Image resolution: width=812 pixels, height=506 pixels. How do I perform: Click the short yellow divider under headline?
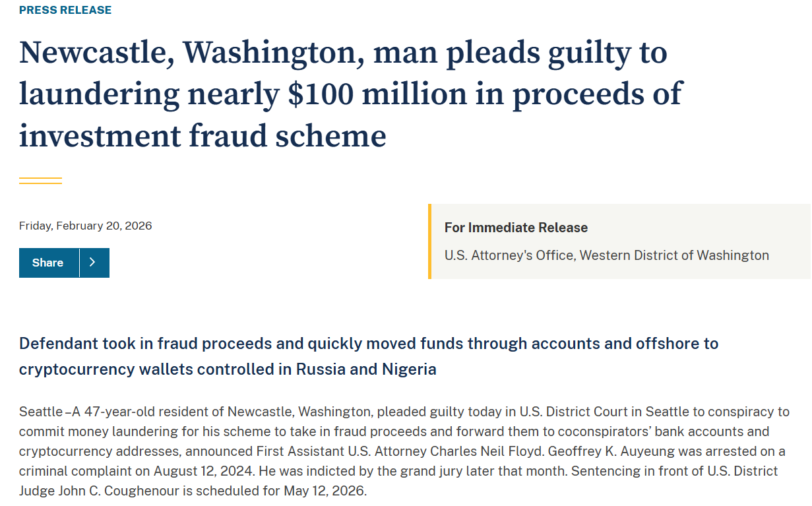(x=40, y=181)
